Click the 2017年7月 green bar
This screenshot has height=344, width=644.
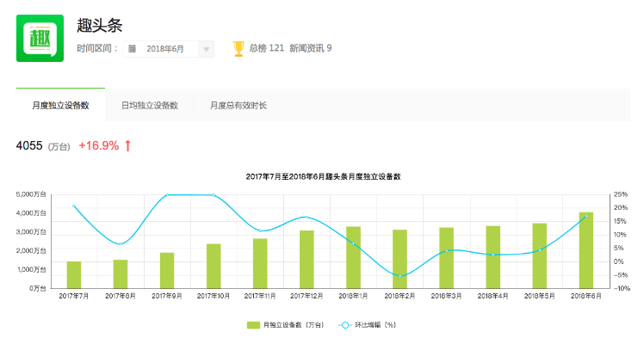pos(74,274)
